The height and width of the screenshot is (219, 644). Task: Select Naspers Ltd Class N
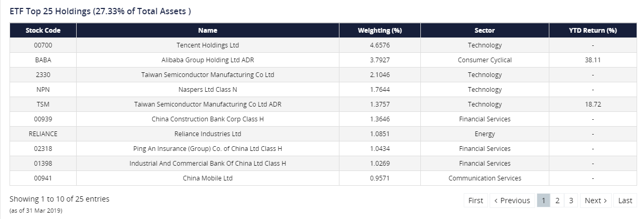208,90
